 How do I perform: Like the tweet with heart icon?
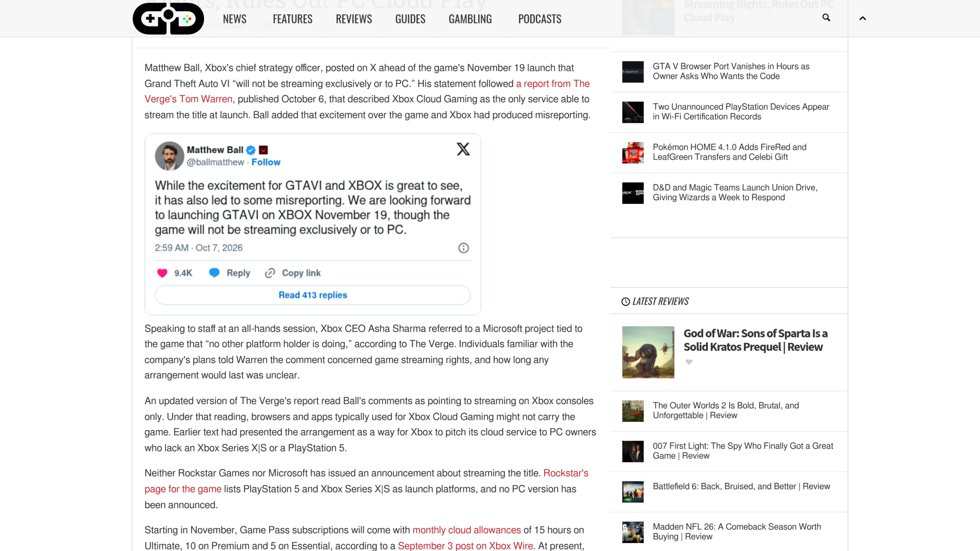tap(162, 273)
